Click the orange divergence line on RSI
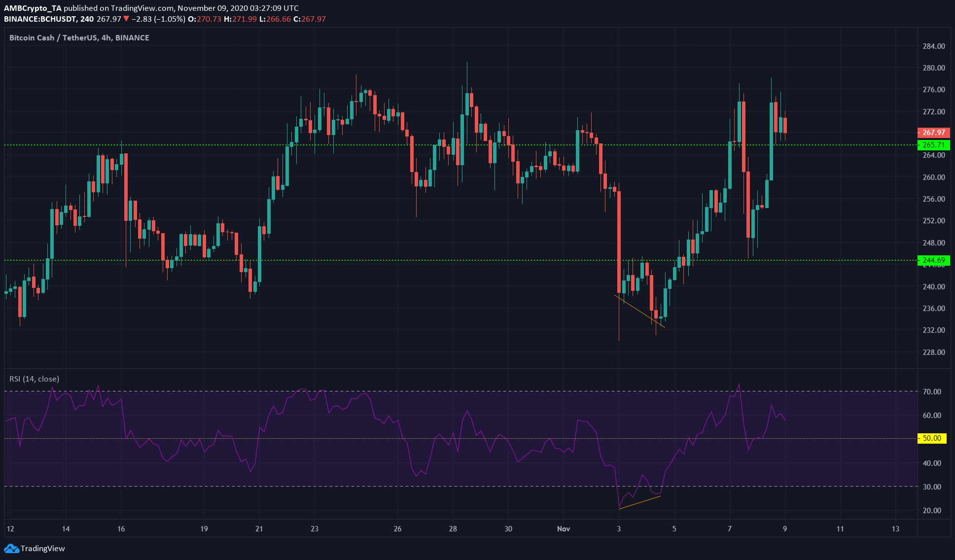 tap(639, 502)
